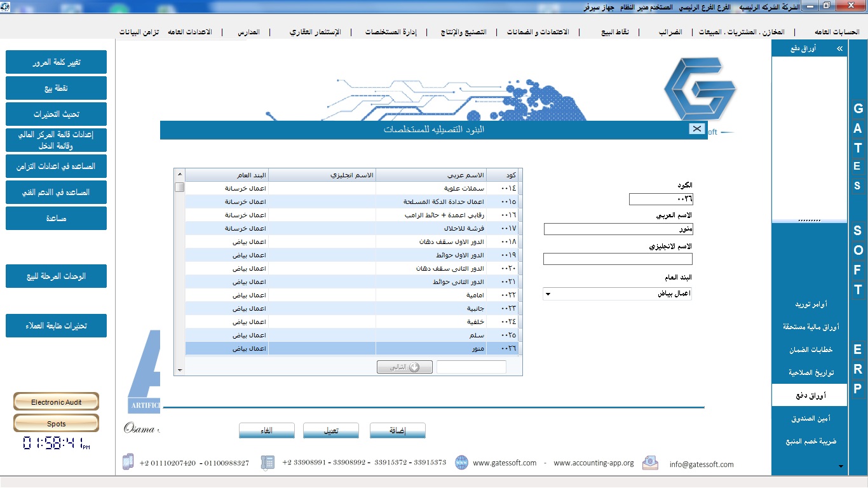Open the نقاط البيع menu

click(x=615, y=32)
